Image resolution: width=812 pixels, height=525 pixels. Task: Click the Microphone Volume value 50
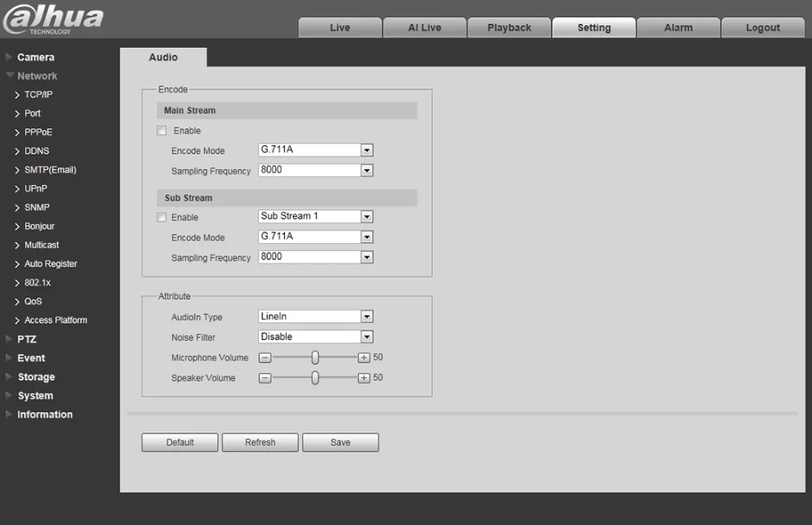pyautogui.click(x=378, y=357)
